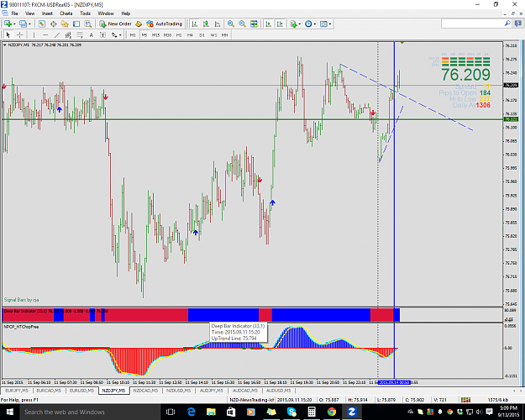Image resolution: width=525 pixels, height=420 pixels.
Task: Switch to the AUDJPY,M5 chart tab
Action: click(212, 391)
